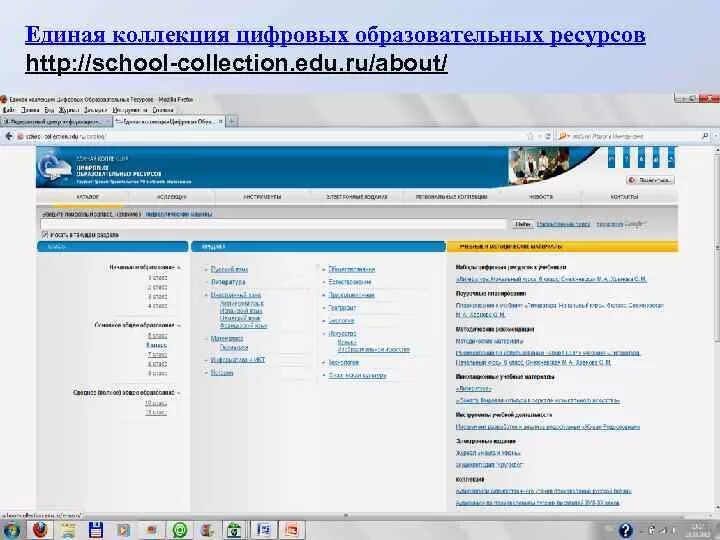Viewport: 720px width, 540px height.
Task: Open the Windows Start menu orb
Action: coord(11,530)
